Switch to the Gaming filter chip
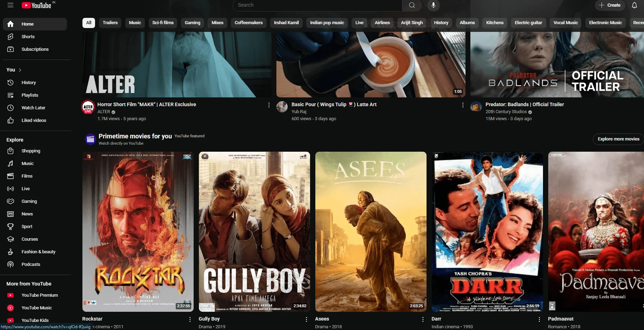 point(192,23)
